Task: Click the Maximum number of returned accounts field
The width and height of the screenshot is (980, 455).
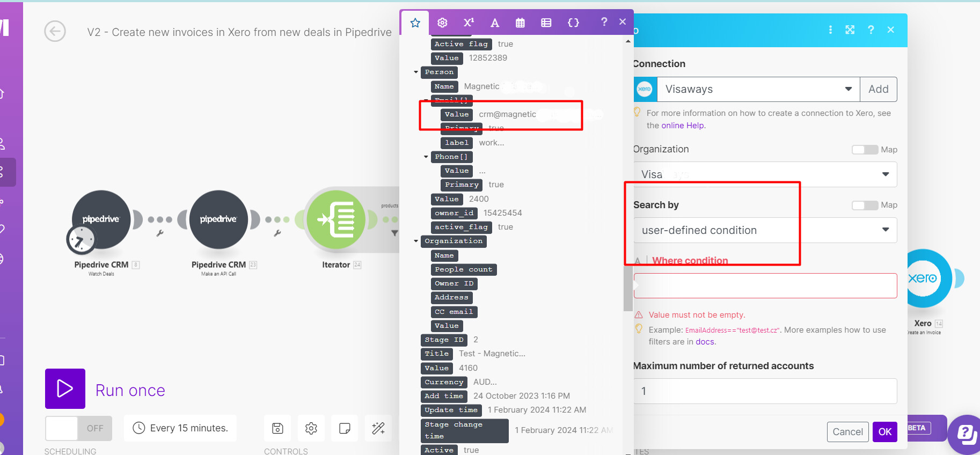Action: tap(765, 391)
